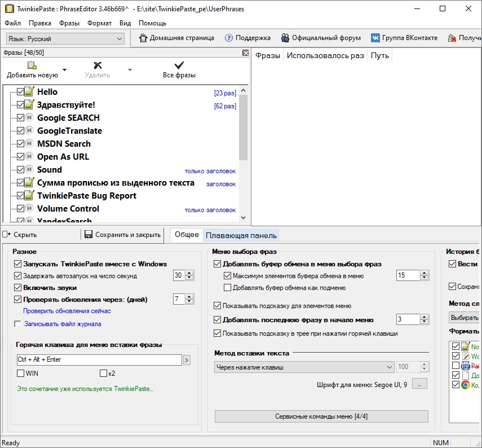
Task: Enable Добавлять буфер обмена как подменю
Action: click(x=228, y=288)
